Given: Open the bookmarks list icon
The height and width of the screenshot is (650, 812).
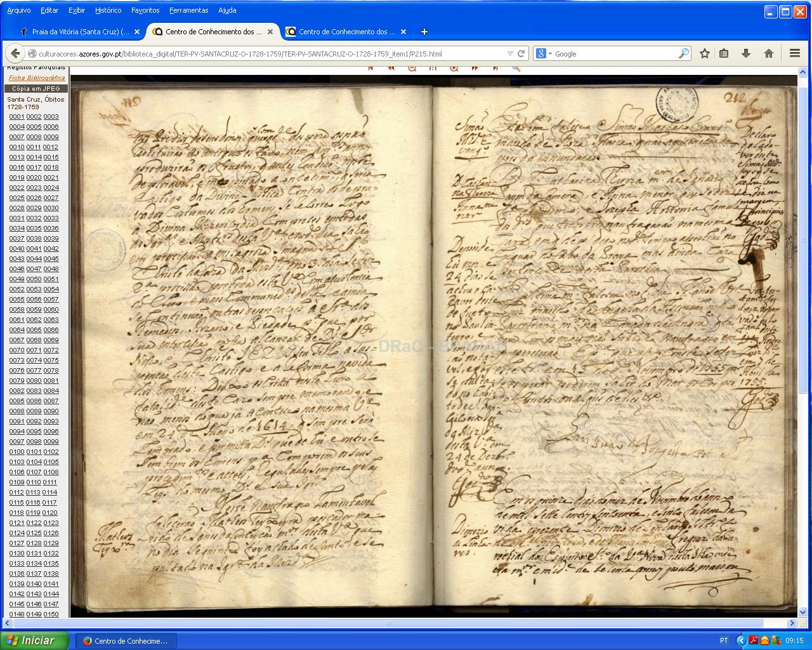Looking at the screenshot, I should 724,54.
